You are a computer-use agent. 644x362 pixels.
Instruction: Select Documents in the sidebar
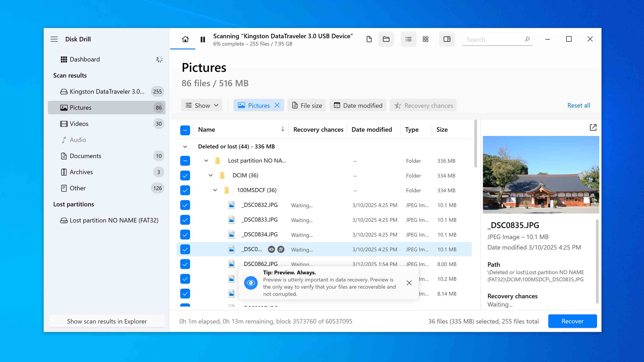point(85,156)
